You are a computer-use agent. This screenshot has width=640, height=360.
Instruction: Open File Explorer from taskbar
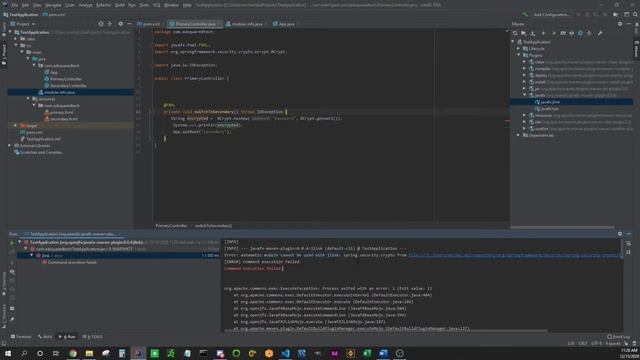(89, 353)
